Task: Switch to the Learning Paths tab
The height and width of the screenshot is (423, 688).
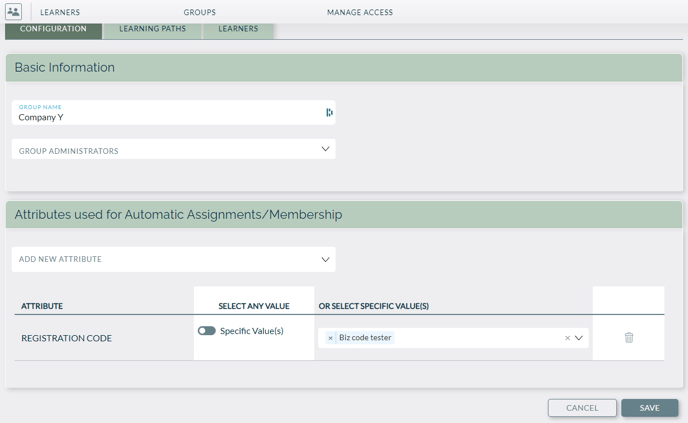Action: click(x=152, y=30)
